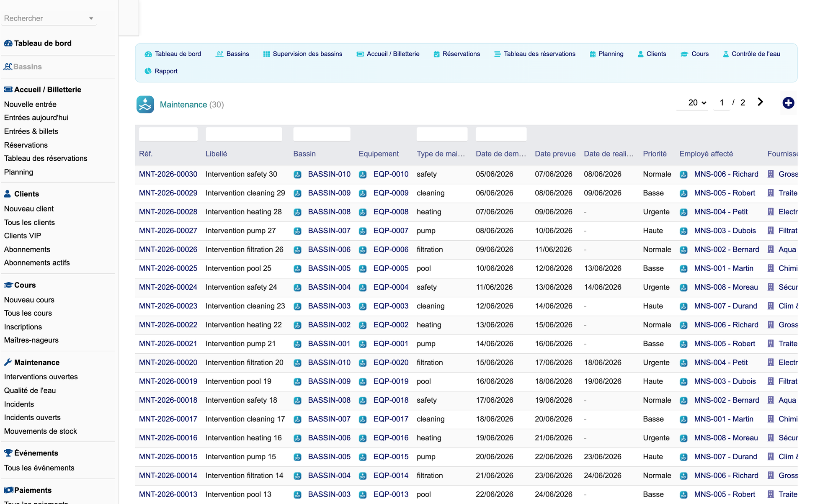This screenshot has width=815, height=504.
Task: Click the Bassins swimmer icon in sidebar
Action: coord(8,66)
